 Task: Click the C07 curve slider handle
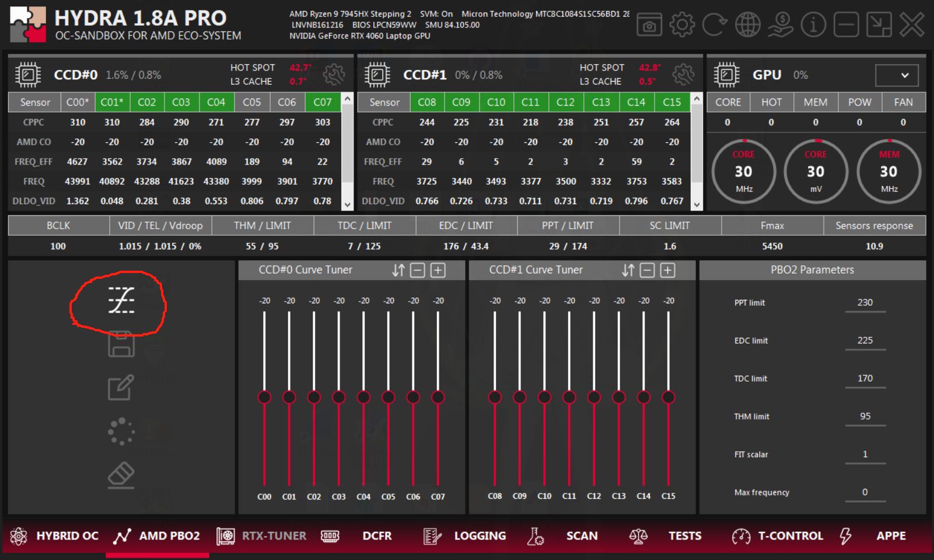438,397
